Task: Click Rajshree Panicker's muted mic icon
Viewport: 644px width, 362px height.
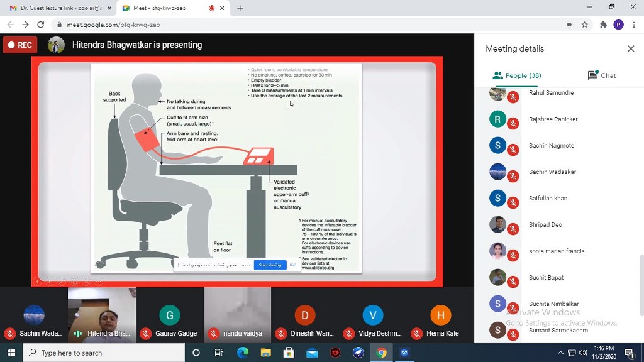Action: pyautogui.click(x=513, y=124)
